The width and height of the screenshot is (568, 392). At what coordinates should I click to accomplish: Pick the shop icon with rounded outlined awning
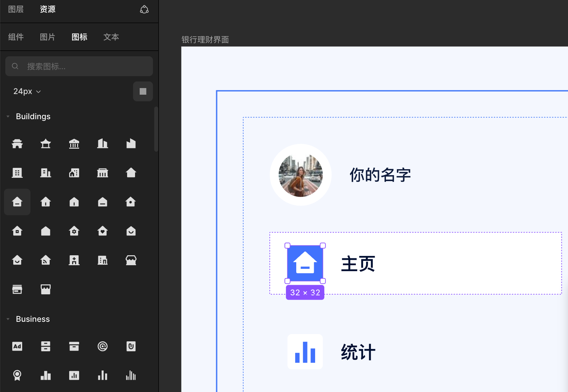(x=131, y=260)
